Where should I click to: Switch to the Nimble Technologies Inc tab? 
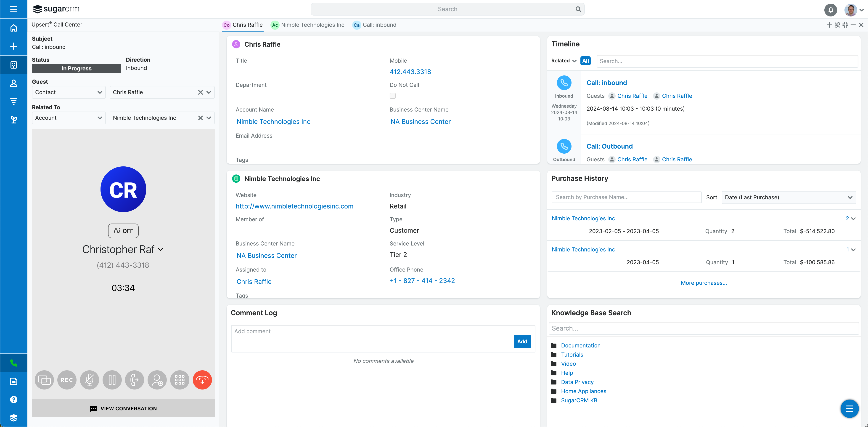click(x=308, y=25)
